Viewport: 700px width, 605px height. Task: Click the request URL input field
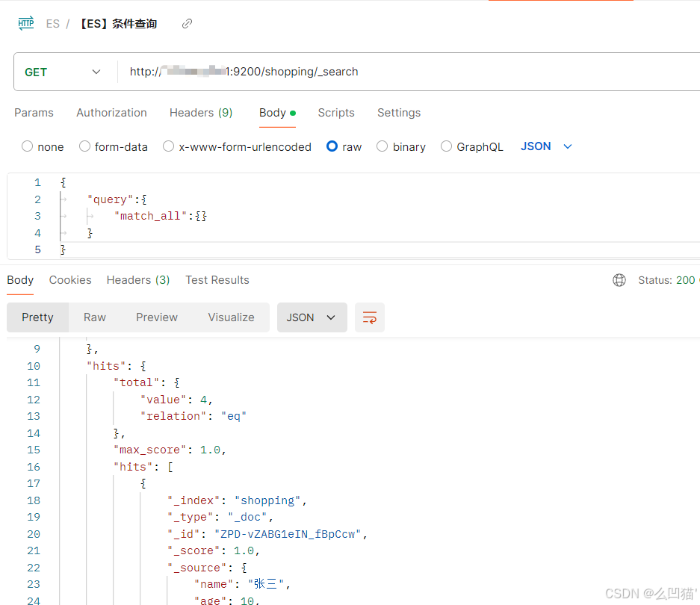click(411, 72)
